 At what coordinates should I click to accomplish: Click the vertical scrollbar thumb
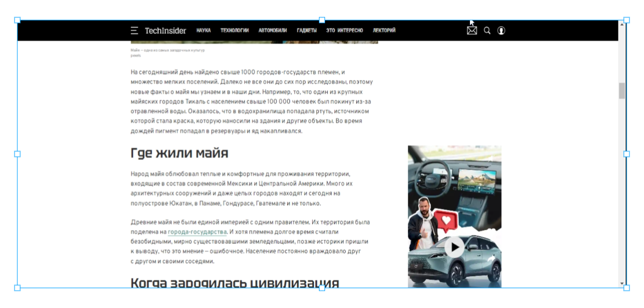pos(622,91)
